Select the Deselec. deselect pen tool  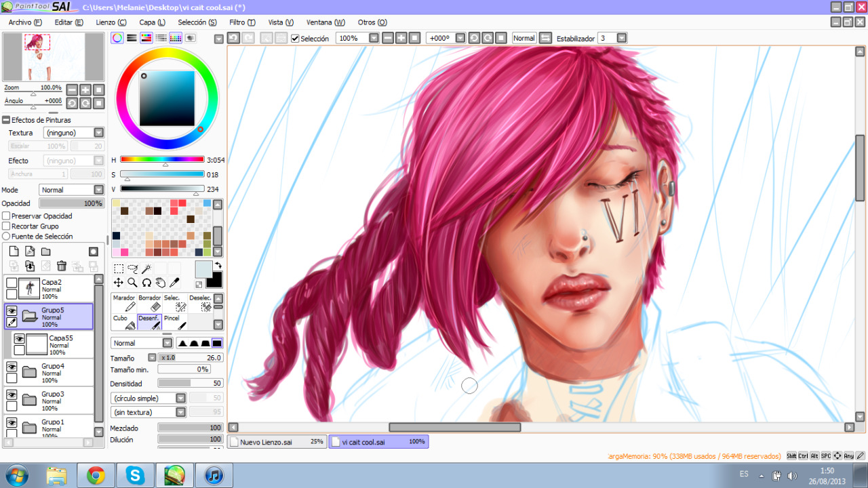(x=200, y=303)
